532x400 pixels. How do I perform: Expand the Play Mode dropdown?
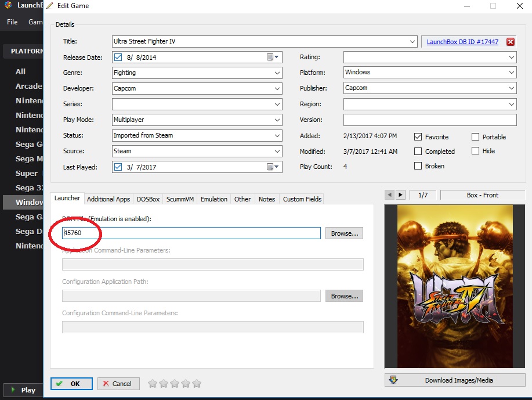(277, 120)
